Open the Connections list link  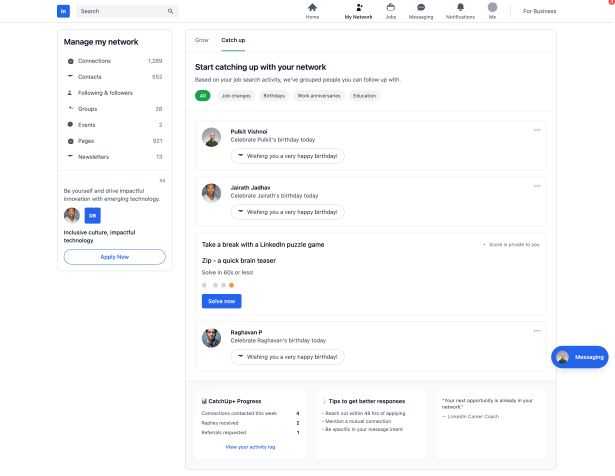[95, 61]
